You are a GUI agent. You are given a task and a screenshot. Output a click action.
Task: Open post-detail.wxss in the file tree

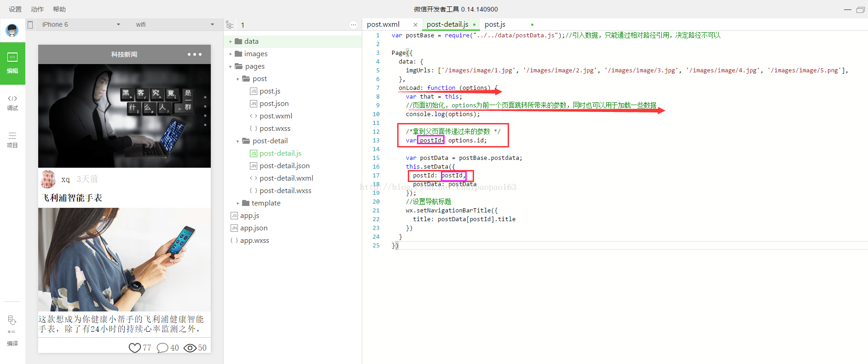point(285,191)
